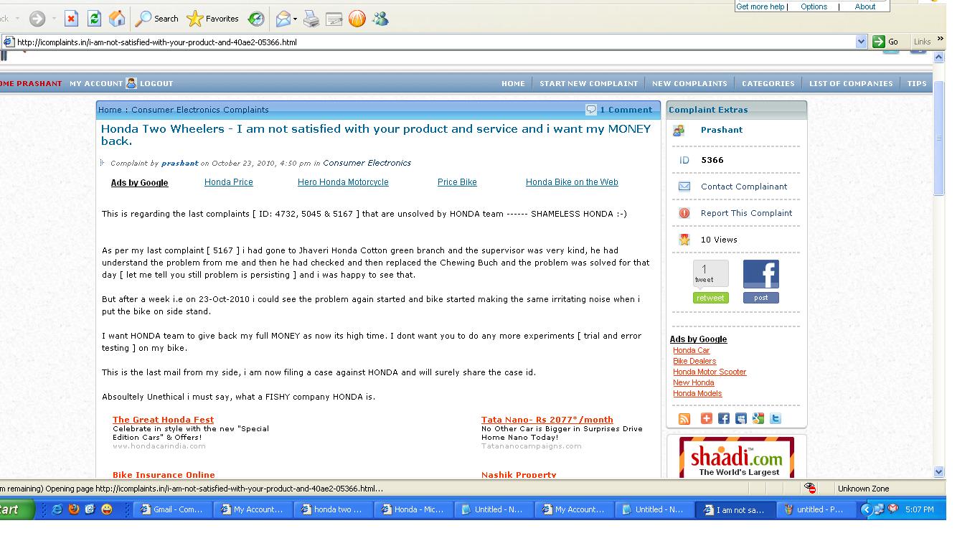Image resolution: width=980 pixels, height=551 pixels.
Task: Click the Windows Start button
Action: tap(16, 509)
